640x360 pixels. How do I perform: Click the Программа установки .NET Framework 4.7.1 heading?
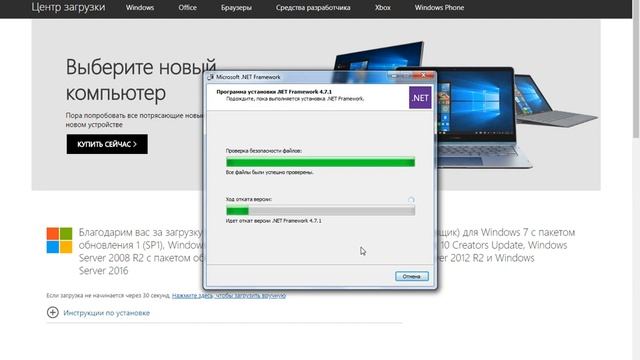coord(274,92)
